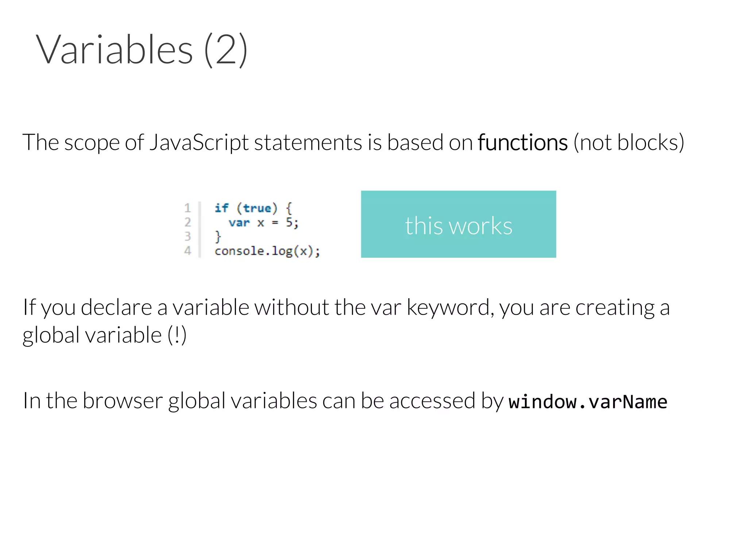Click code line number 1
Viewport: 747px width, 560px height.
tap(187, 208)
